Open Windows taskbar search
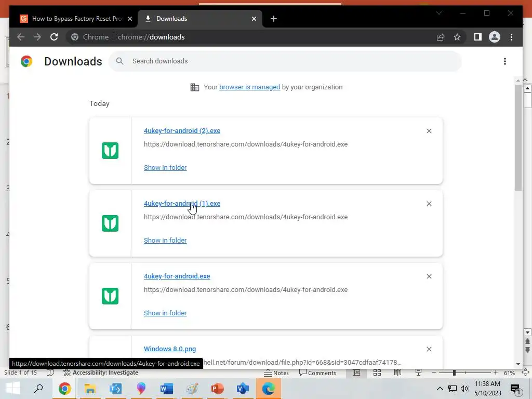 pos(38,389)
